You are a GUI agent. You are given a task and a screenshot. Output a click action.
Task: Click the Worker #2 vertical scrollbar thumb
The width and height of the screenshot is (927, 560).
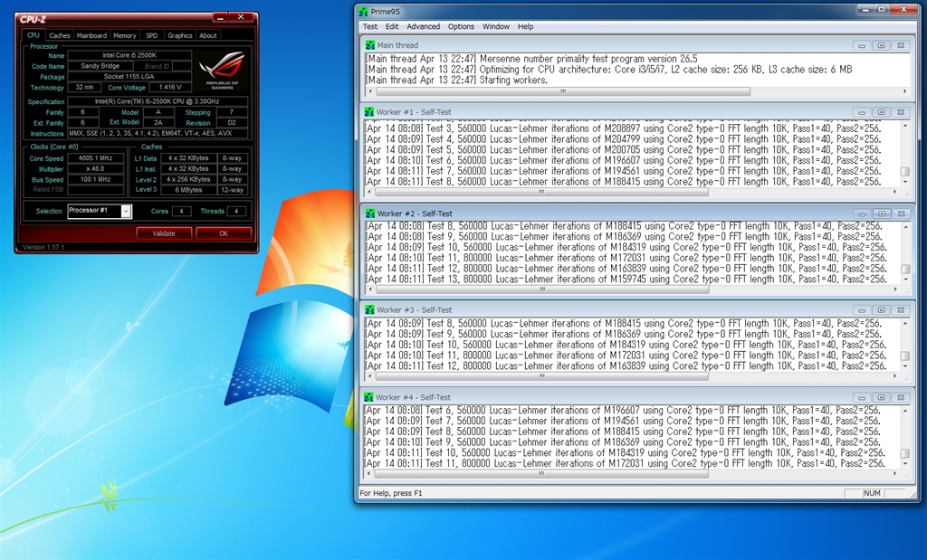(x=905, y=270)
